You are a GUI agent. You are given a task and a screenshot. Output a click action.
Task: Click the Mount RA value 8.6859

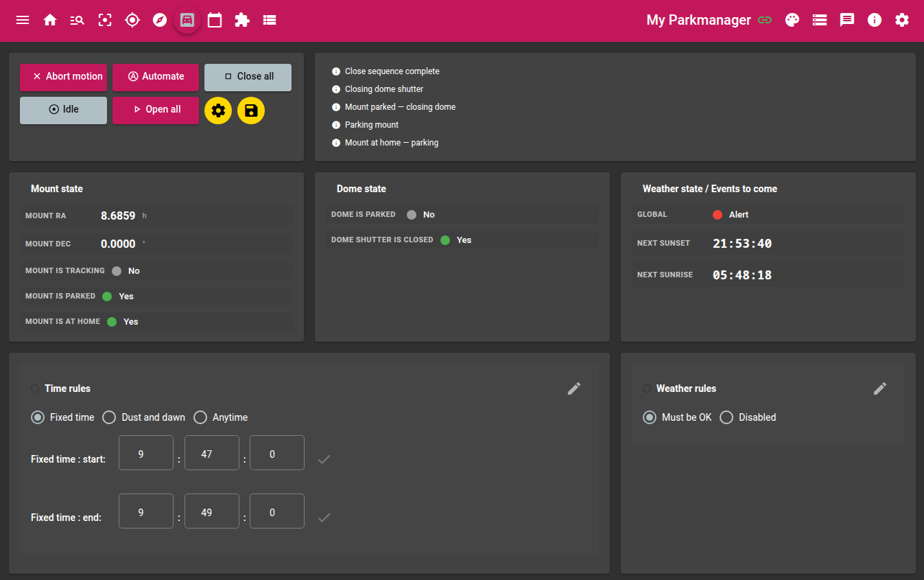(x=118, y=216)
